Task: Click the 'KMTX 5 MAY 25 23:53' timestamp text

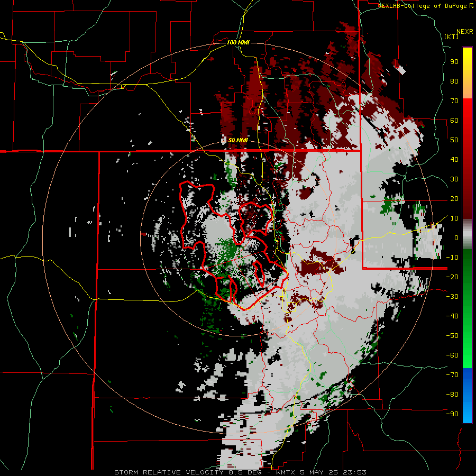Action: point(321,472)
